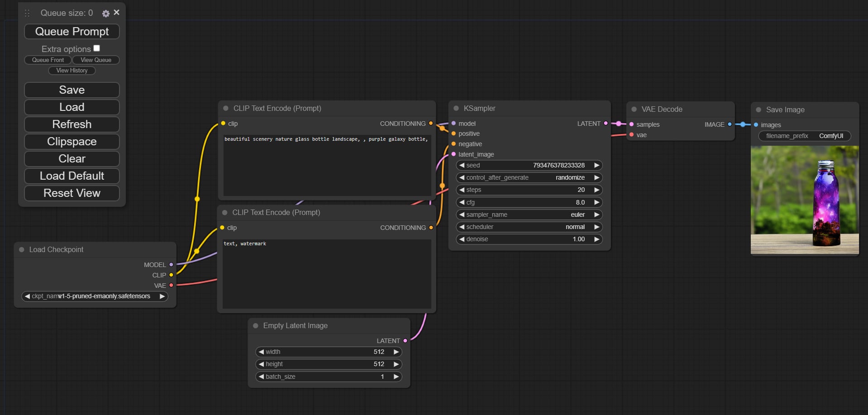Decrease seed with left arrow

[x=462, y=165]
